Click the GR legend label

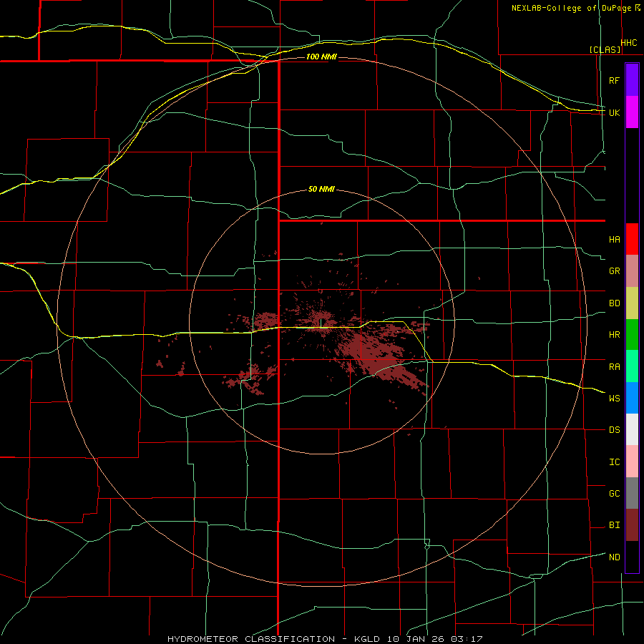(614, 271)
